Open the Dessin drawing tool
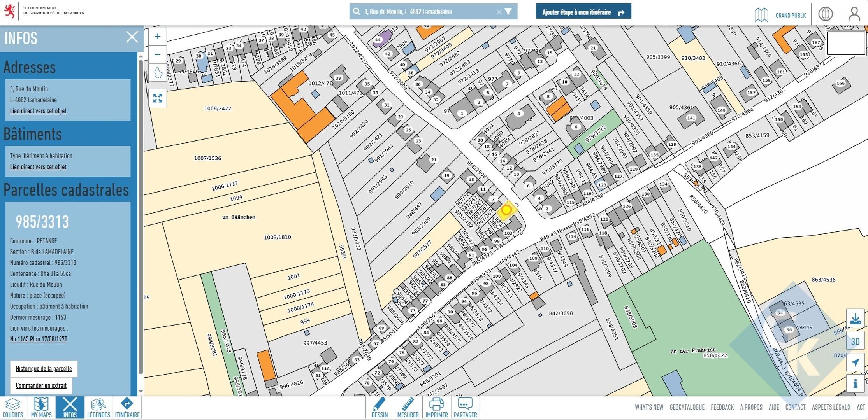 tap(380, 408)
